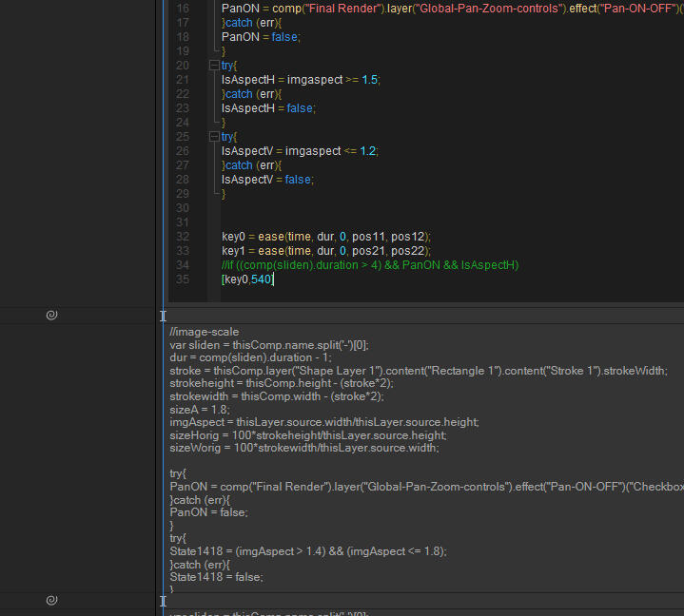Click the IsAspectH = false; line
Image resolution: width=684 pixels, height=616 pixels.
tap(267, 108)
